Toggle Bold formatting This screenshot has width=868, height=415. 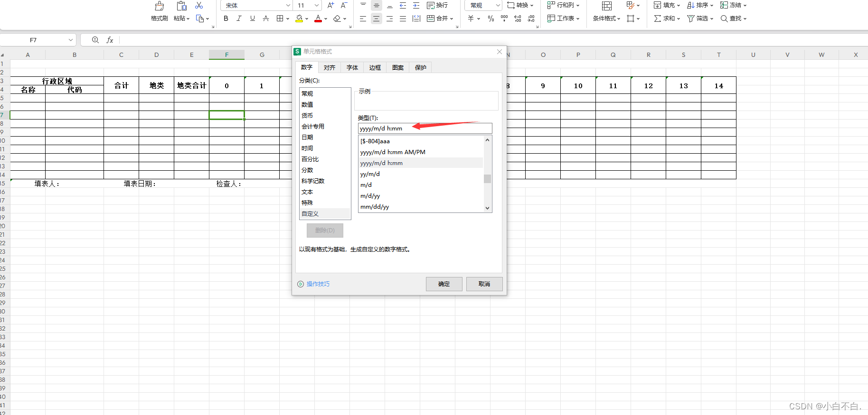pyautogui.click(x=226, y=18)
